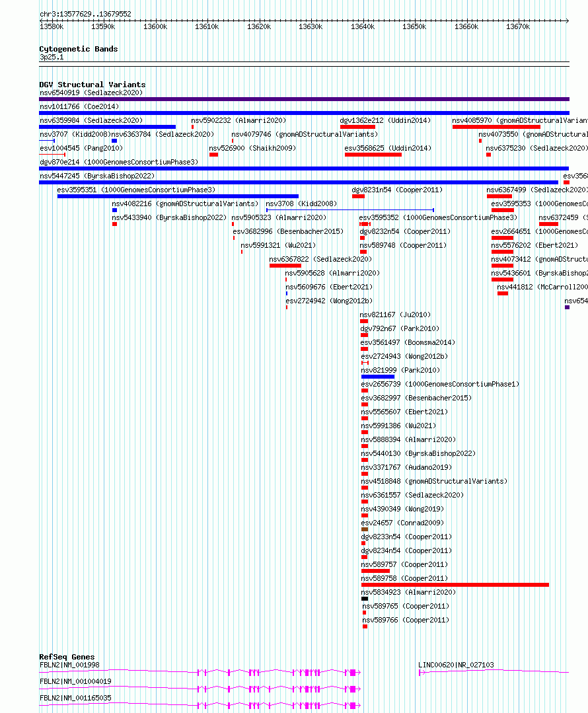Select FBLN2|NM_001004019 transcript label
The image size is (588, 713).
click(75, 681)
